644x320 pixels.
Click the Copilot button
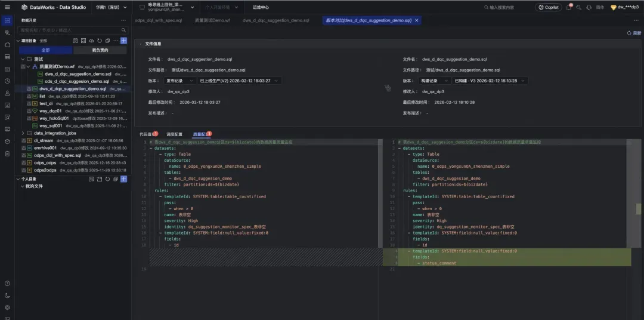[x=549, y=7]
